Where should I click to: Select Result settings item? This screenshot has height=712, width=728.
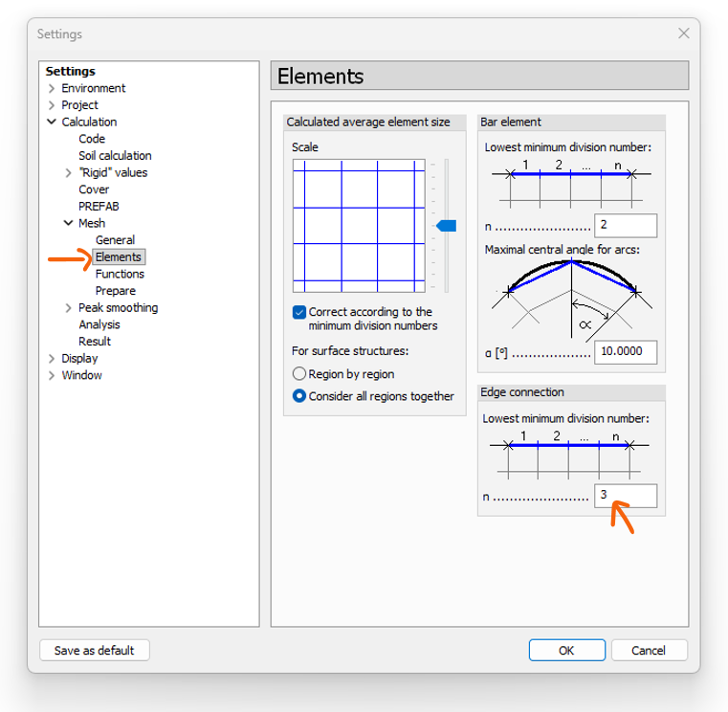(95, 342)
